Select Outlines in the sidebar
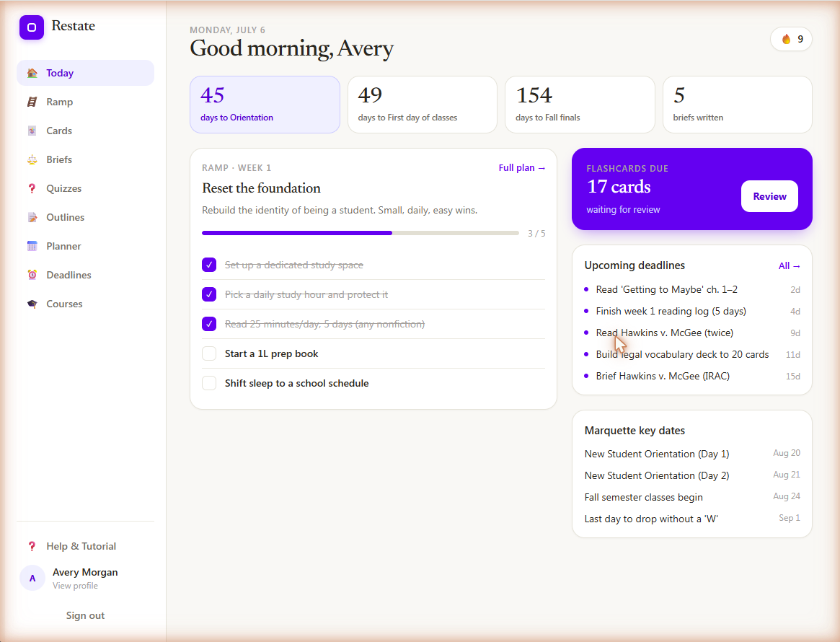Viewport: 840px width, 642px height. click(x=85, y=218)
